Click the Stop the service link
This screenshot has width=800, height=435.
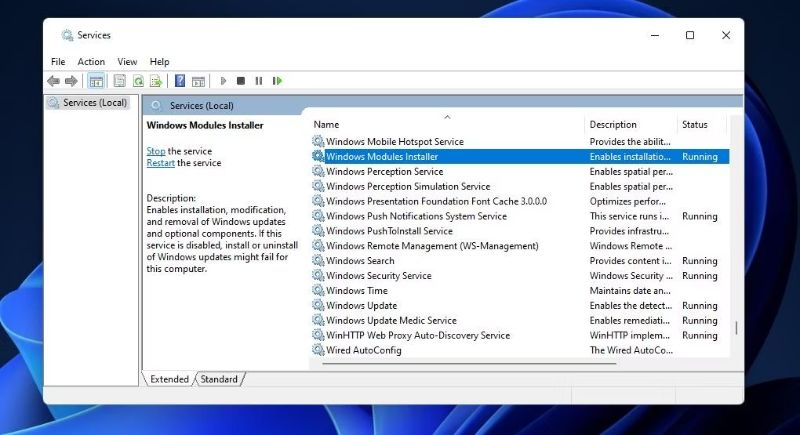pos(156,151)
